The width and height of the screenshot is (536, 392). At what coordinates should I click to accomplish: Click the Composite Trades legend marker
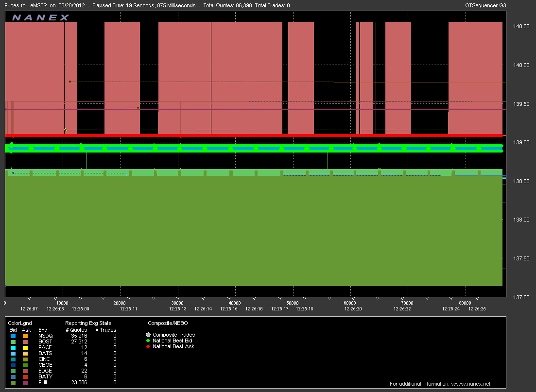tap(148, 335)
